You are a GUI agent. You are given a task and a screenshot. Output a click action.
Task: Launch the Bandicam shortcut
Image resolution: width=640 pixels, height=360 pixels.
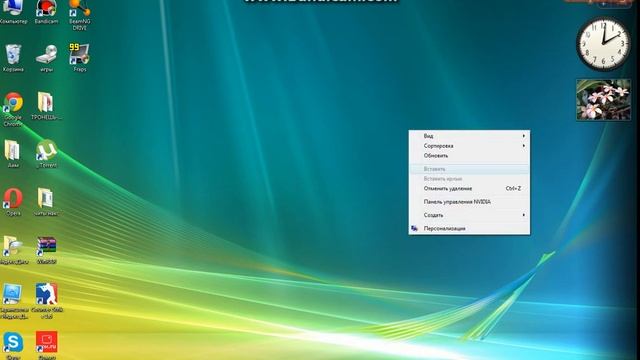(46, 11)
